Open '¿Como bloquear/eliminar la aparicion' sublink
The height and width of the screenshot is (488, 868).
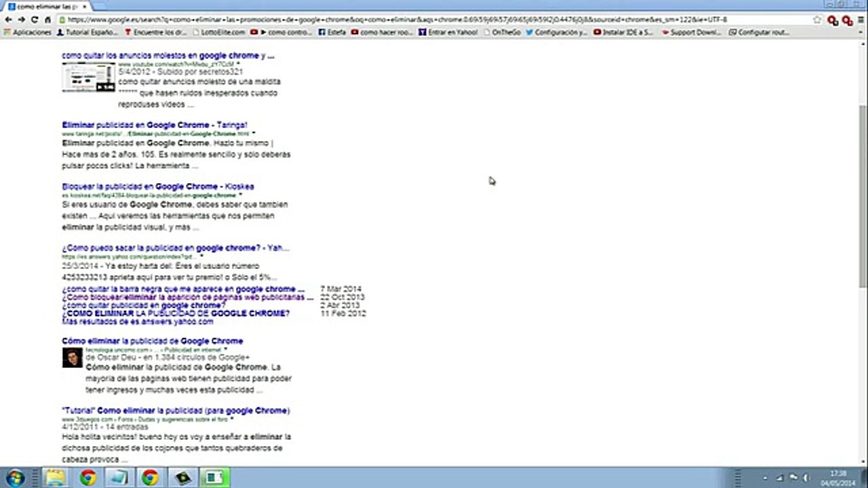coord(188,298)
